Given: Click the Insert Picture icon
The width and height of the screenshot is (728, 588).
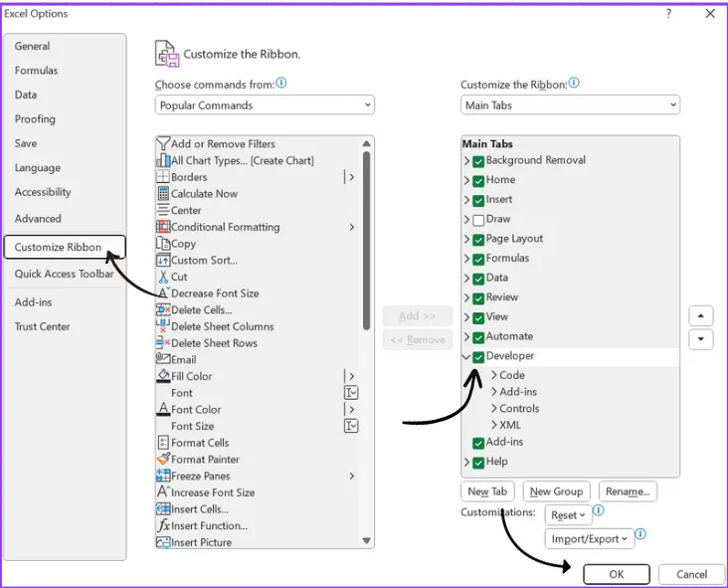Looking at the screenshot, I should 163,542.
